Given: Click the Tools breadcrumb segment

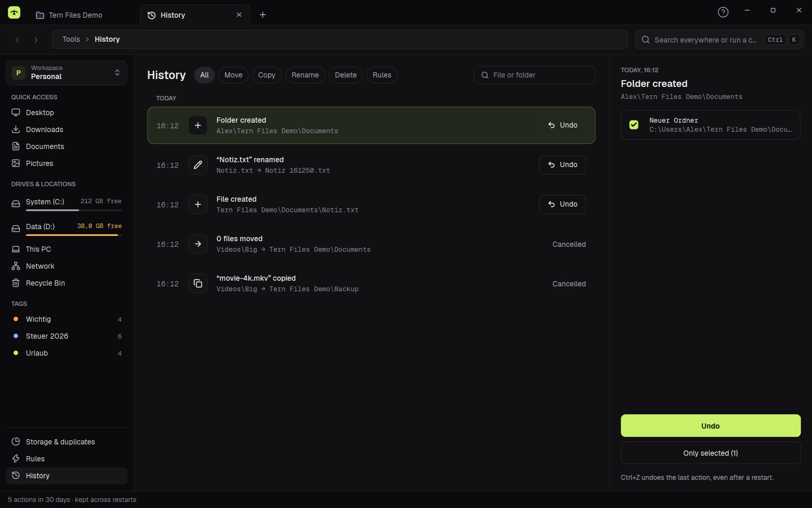Looking at the screenshot, I should tap(71, 39).
